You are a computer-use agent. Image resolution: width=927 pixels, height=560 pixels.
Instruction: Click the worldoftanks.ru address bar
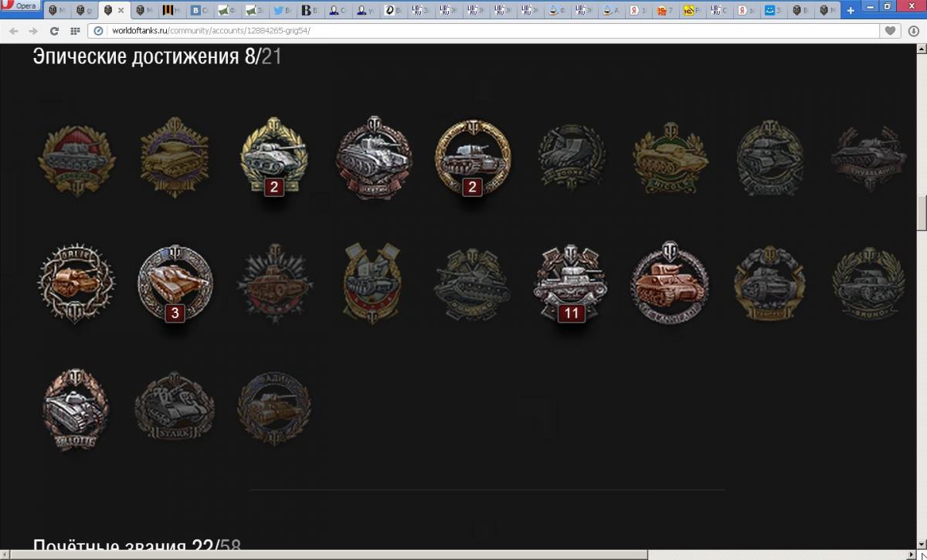click(483, 31)
